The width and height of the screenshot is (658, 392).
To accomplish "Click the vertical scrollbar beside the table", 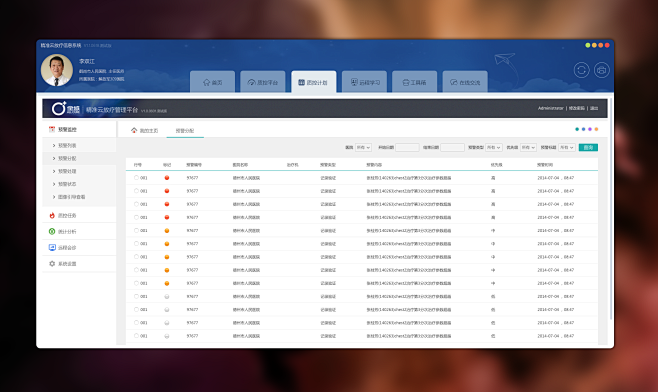I will tap(611, 210).
